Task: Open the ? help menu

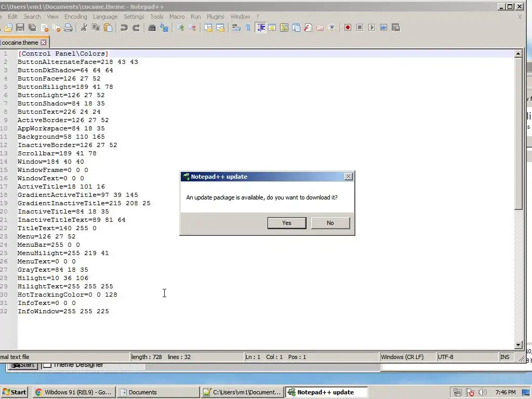Action: 258,17
